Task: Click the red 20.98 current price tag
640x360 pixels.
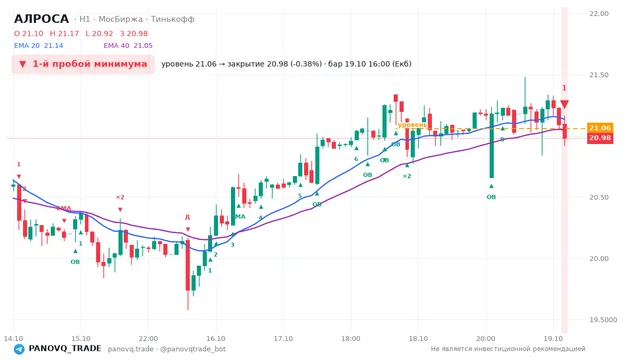Action: (600, 138)
